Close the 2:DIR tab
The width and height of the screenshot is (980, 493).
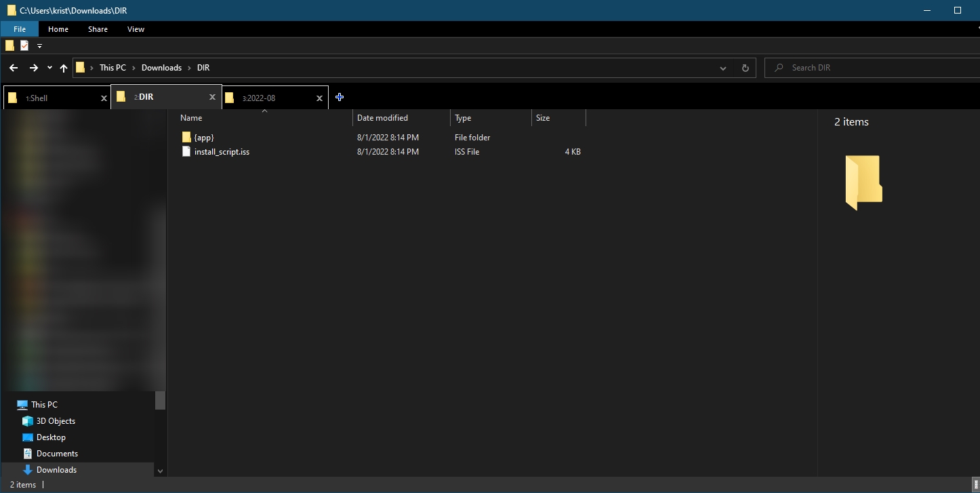[x=212, y=98]
